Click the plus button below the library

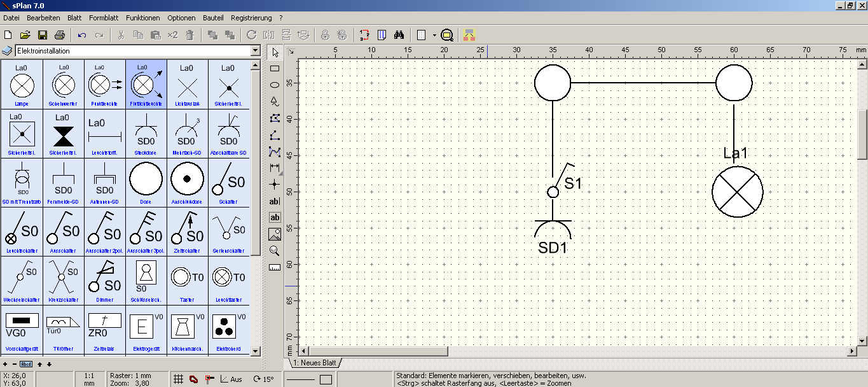(x=6, y=364)
